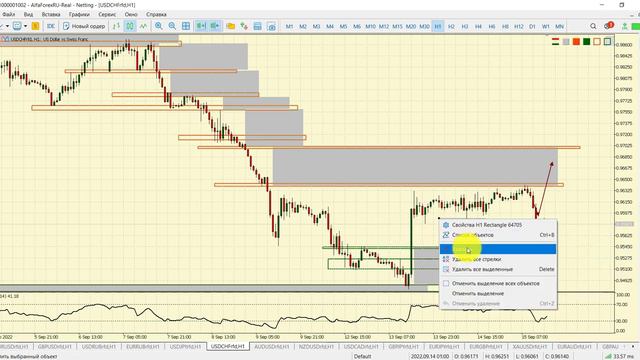640x360 pixels.
Task: Choose Отменить выделение всех объектов
Action: (x=498, y=283)
